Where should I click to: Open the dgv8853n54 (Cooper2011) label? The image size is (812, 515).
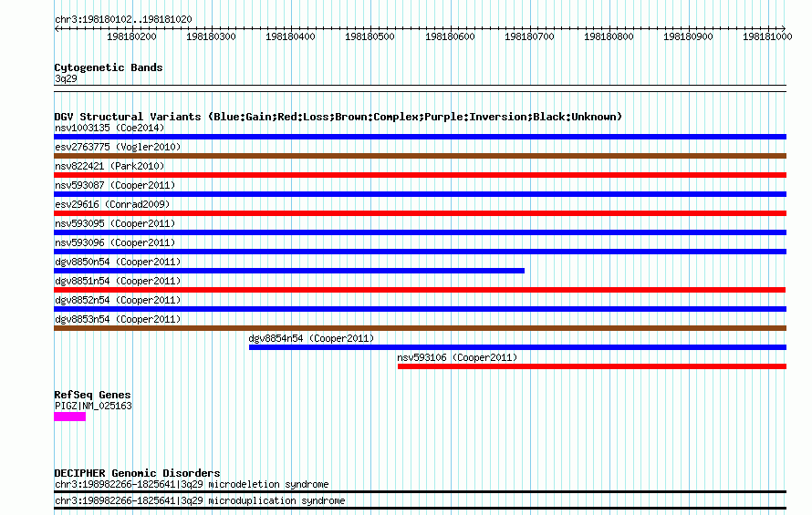point(118,319)
